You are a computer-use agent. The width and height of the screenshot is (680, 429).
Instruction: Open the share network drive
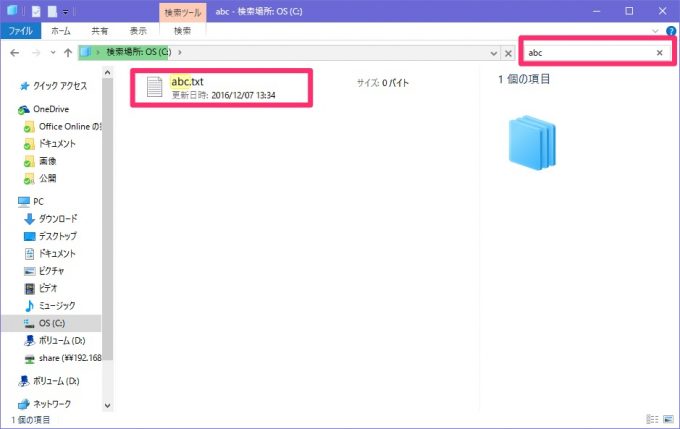(x=70, y=358)
